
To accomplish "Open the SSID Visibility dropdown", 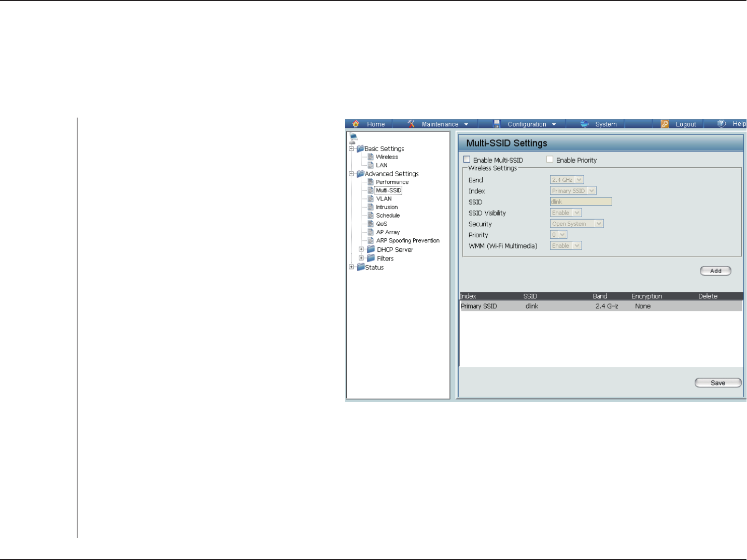I will coord(566,213).
